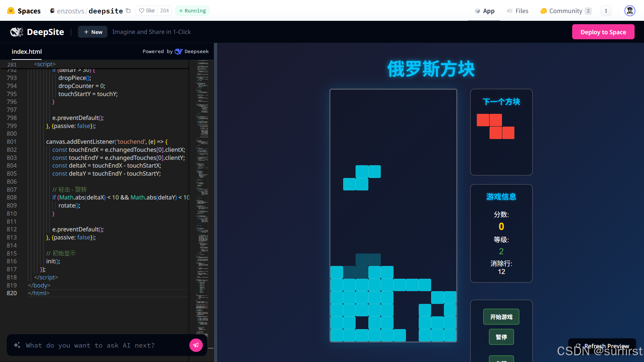The height and width of the screenshot is (362, 644).
Task: Select the index.html file tab
Action: pyautogui.click(x=27, y=52)
